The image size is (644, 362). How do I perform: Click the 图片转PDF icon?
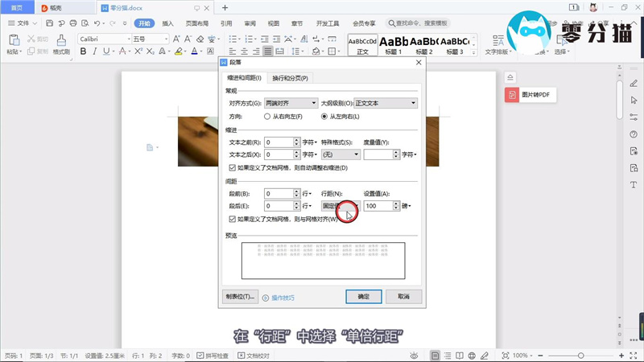[512, 95]
